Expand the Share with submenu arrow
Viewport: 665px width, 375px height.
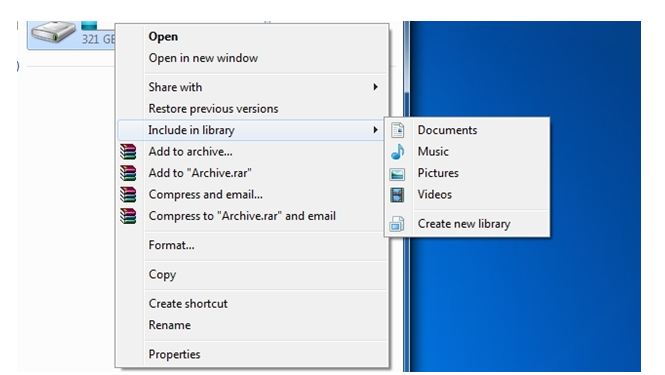click(x=375, y=87)
